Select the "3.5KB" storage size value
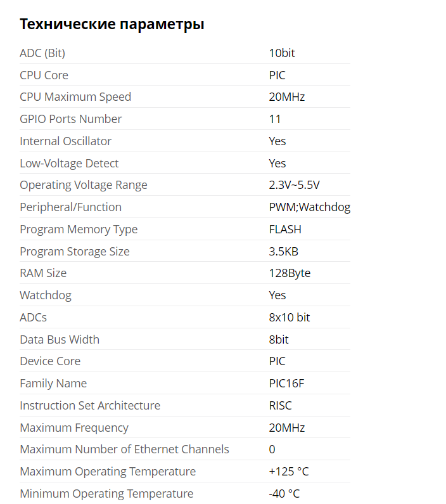The image size is (446, 504). [283, 252]
